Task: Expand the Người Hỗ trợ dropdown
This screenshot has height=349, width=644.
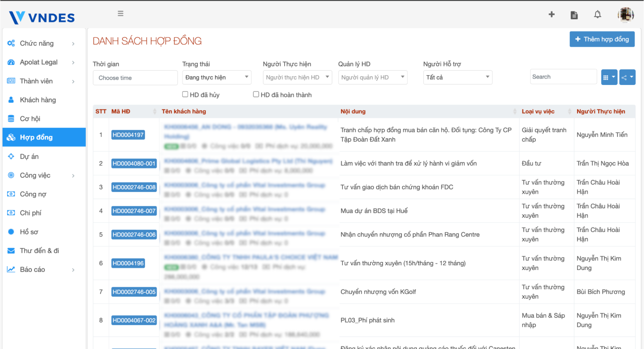Action: [x=457, y=77]
